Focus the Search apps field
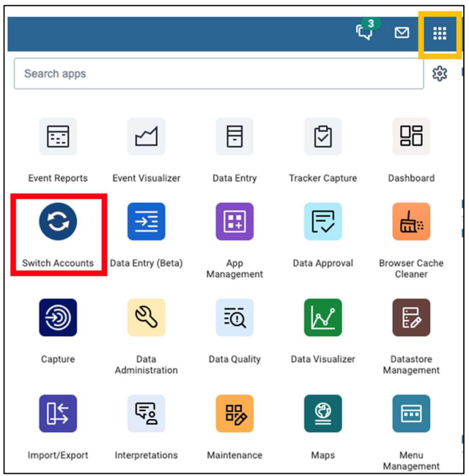The width and height of the screenshot is (469, 476). pyautogui.click(x=218, y=73)
